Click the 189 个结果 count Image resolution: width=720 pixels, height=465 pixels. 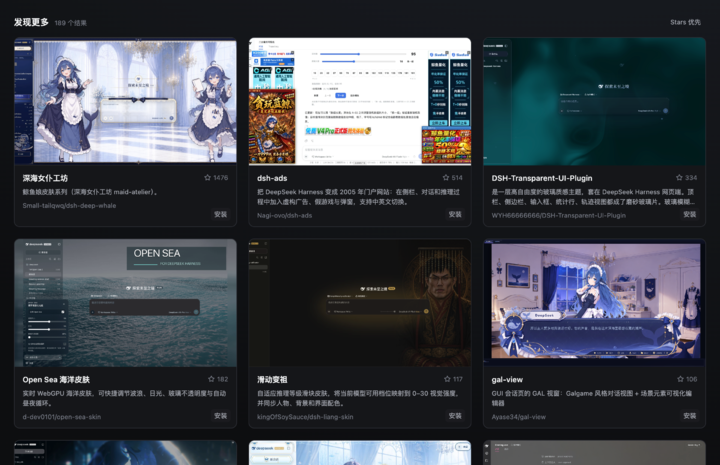(71, 23)
